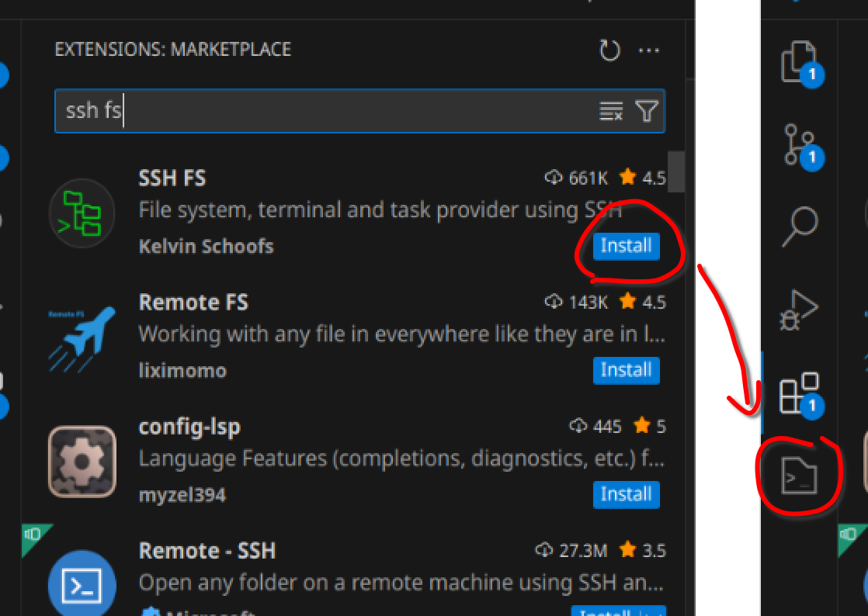The image size is (868, 616).
Task: Click Remote - SSH 3.5 star rating
Action: tap(643, 551)
